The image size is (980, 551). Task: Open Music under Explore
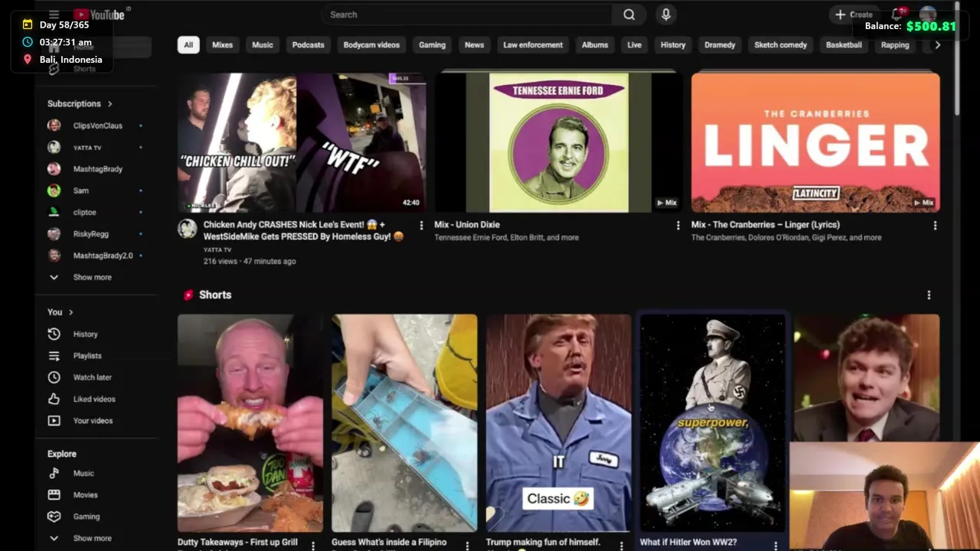click(84, 473)
